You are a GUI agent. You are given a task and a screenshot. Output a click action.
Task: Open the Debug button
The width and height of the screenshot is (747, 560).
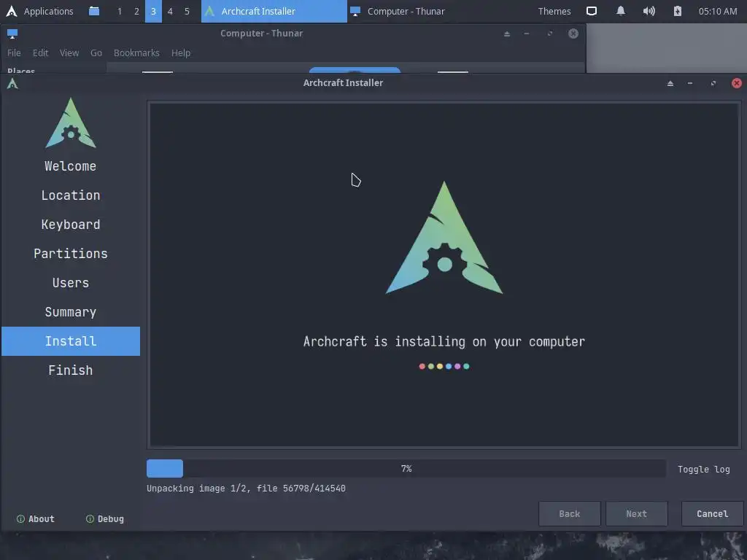point(105,518)
